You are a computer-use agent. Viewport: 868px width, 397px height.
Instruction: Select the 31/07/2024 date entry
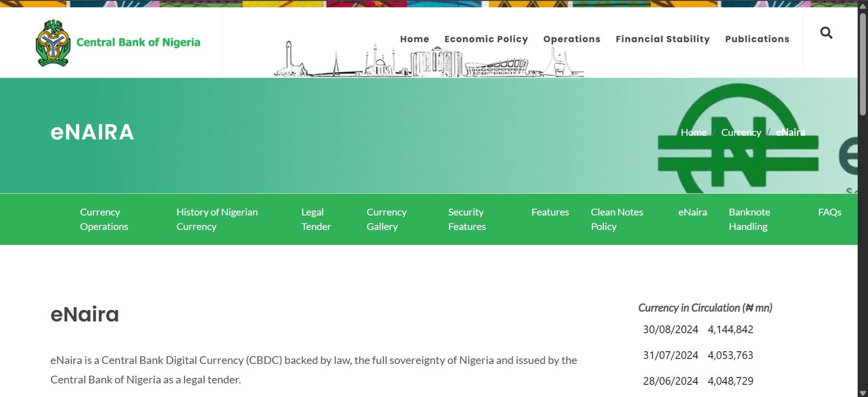(x=671, y=355)
